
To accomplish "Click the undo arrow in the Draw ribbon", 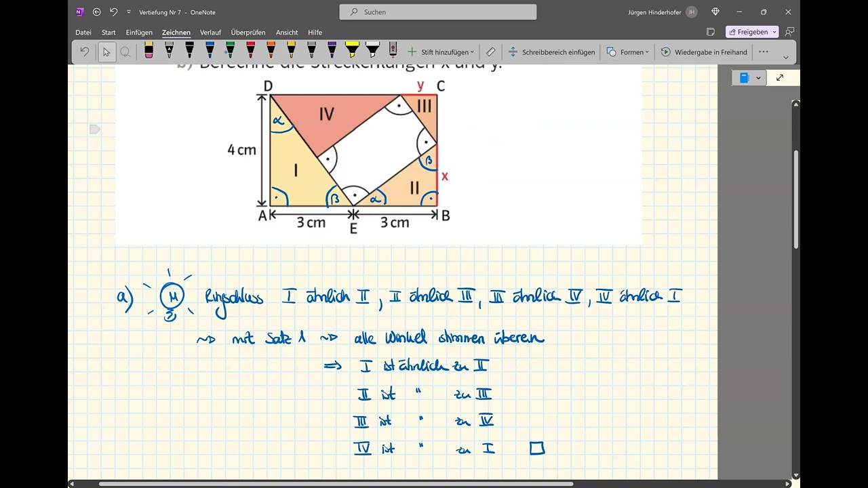I will click(84, 52).
